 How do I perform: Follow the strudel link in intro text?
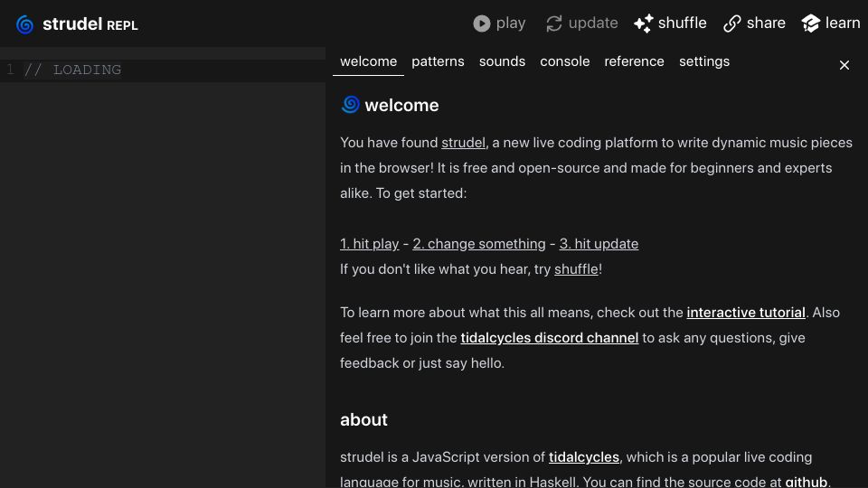point(463,143)
